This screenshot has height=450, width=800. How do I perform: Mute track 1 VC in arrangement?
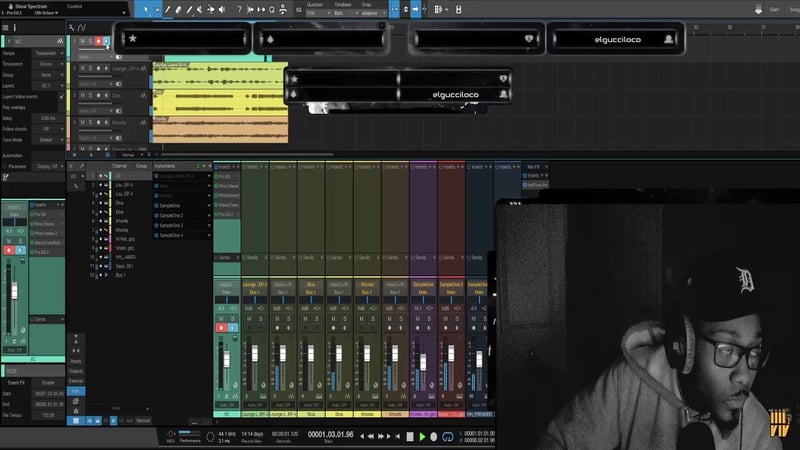83,41
